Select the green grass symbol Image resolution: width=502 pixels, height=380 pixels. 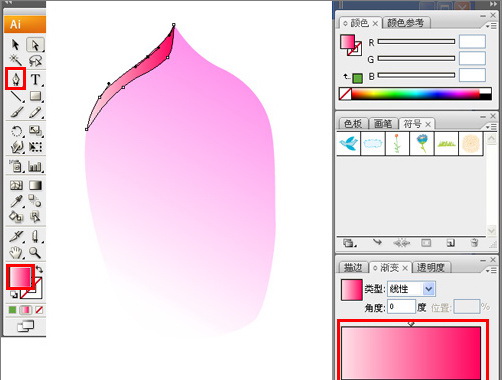tap(446, 143)
